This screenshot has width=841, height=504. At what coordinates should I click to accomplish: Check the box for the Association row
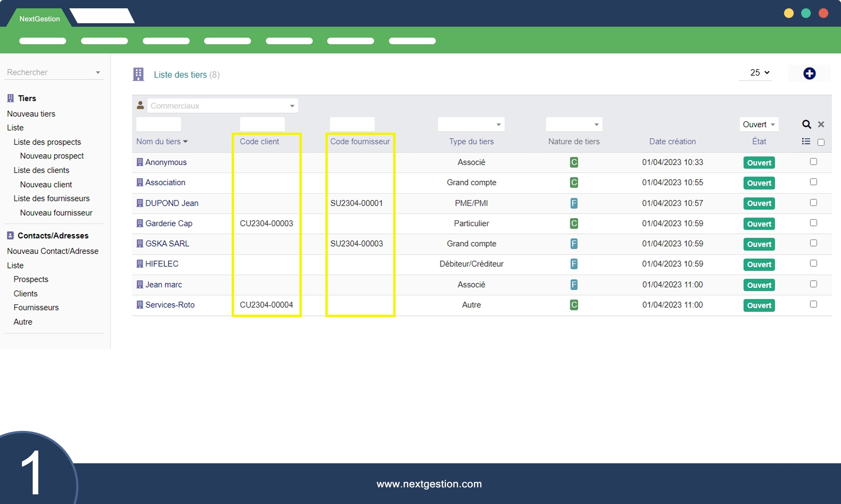point(813,182)
